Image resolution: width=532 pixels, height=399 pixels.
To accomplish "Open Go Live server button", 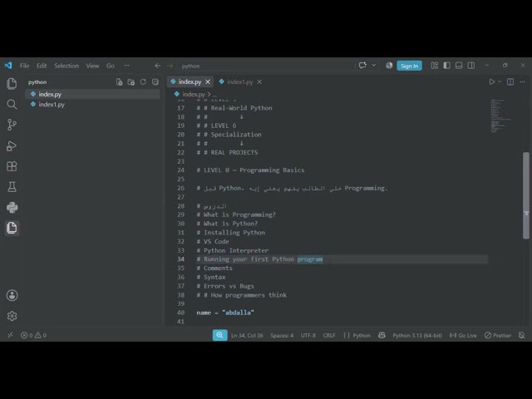I will 463,335.
